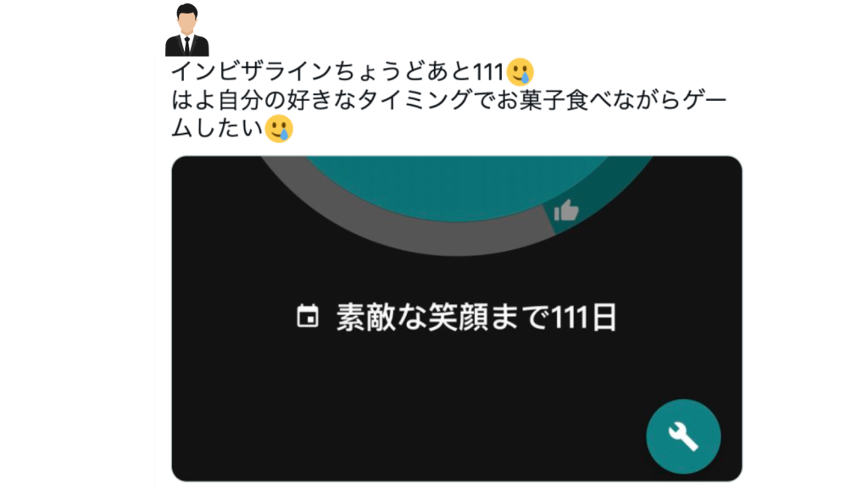Open the teal wrench settings button
The height and width of the screenshot is (488, 868).
click(x=683, y=436)
